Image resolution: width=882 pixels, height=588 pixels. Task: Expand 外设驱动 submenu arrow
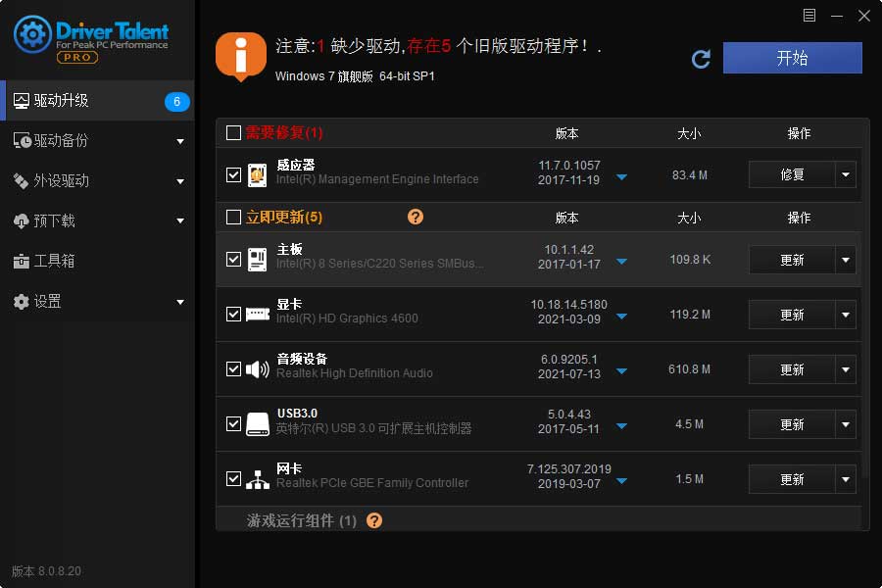(x=180, y=181)
